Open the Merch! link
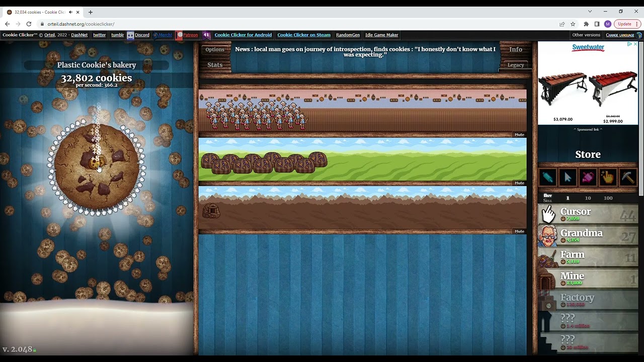The image size is (644, 362). point(163,35)
